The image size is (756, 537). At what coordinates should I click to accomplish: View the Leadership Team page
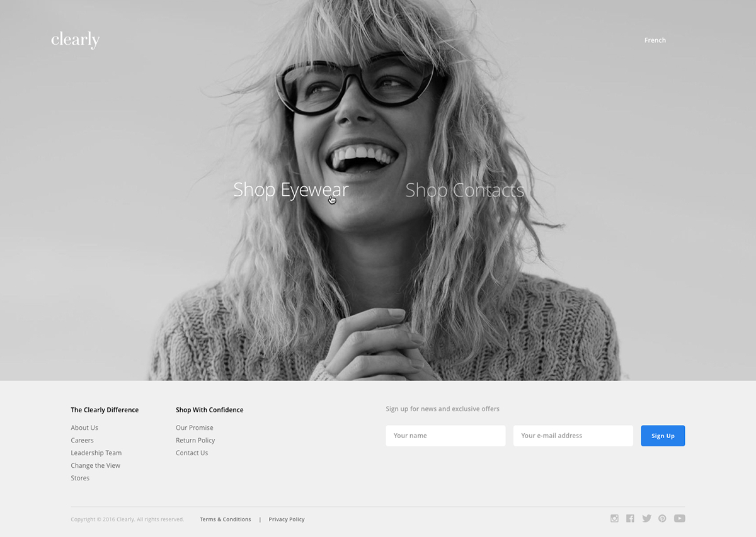click(x=96, y=453)
